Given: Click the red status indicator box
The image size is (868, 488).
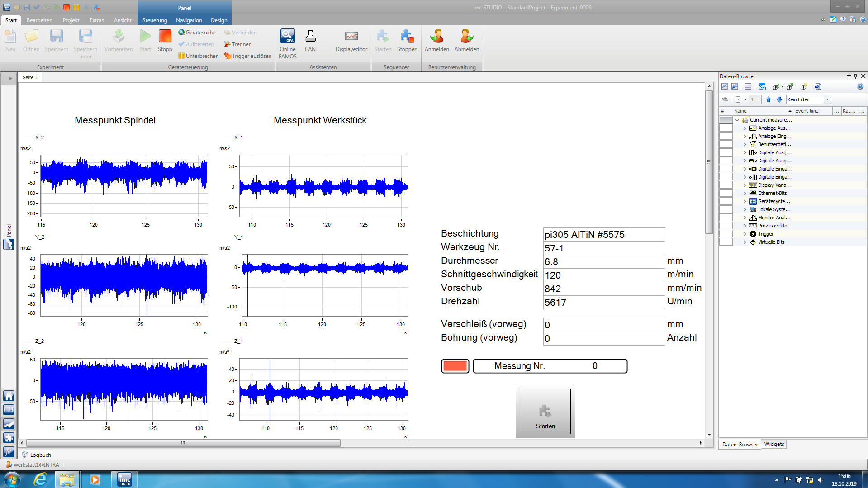Looking at the screenshot, I should 455,366.
